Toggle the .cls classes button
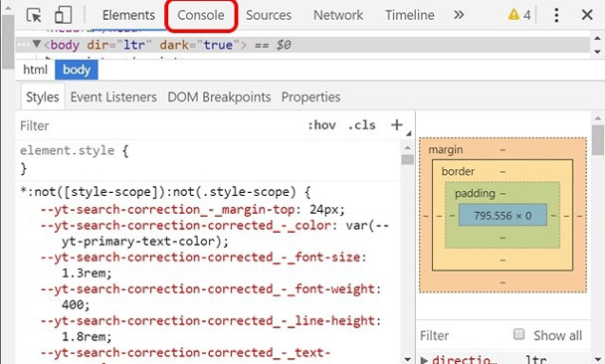This screenshot has height=364, width=605. tap(361, 125)
